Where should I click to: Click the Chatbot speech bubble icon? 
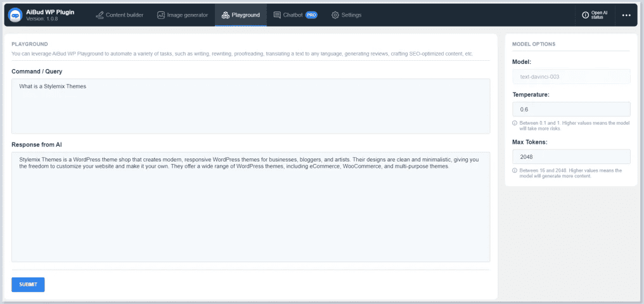tap(277, 15)
